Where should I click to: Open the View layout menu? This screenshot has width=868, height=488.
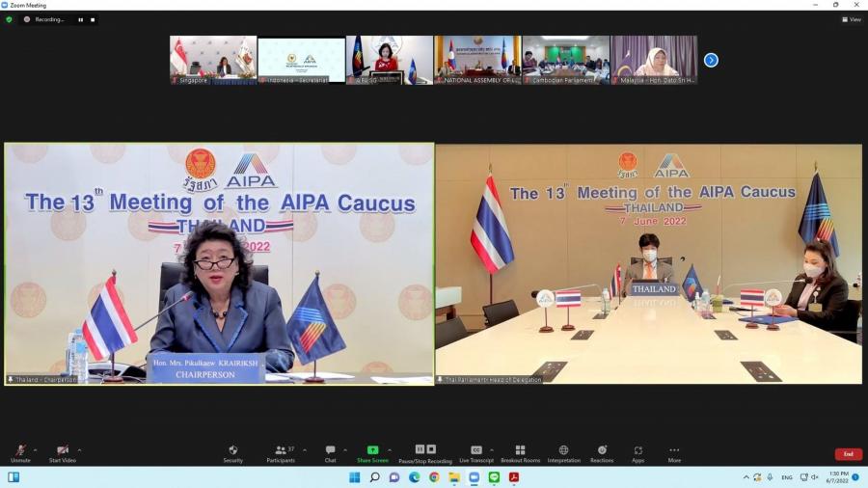851,19
